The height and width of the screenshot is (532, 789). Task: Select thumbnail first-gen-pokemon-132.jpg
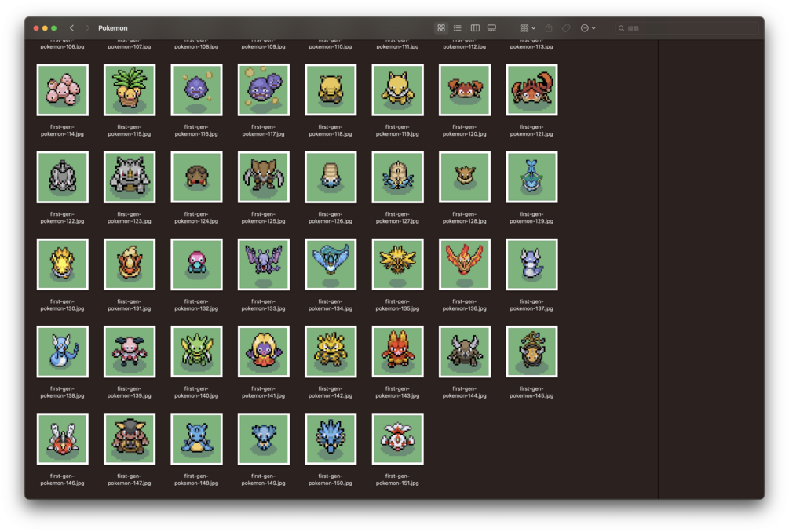[x=196, y=264]
